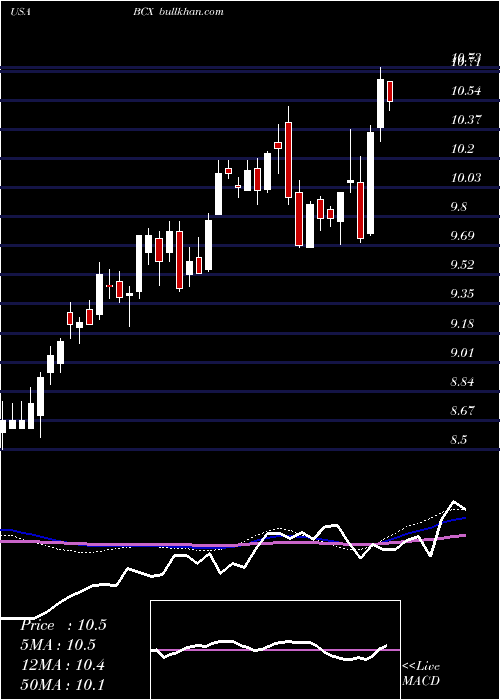Click the 50MA : 10.1 readout
The height and width of the screenshot is (700, 500).
pos(62,684)
